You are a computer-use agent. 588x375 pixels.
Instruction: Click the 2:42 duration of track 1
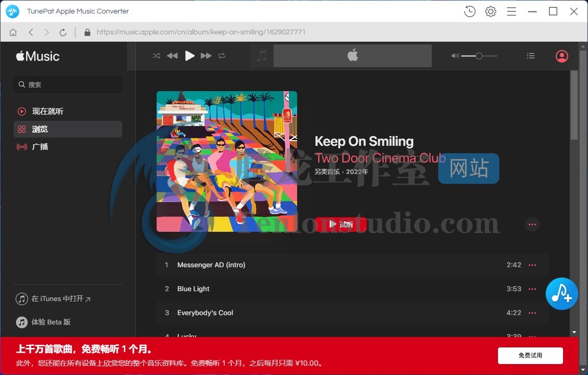click(514, 265)
